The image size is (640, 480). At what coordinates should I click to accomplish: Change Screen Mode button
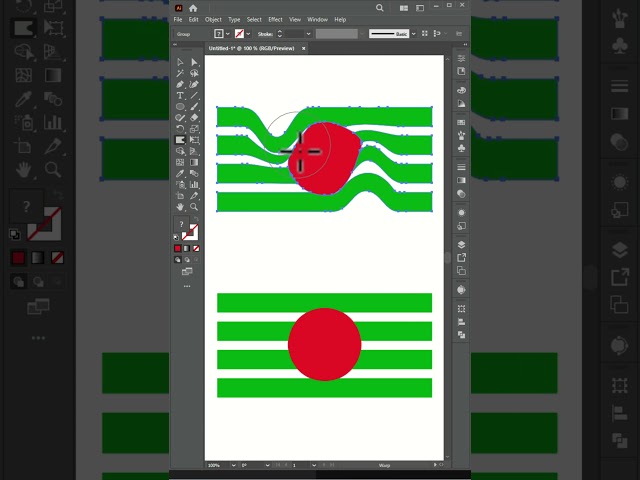click(x=187, y=271)
